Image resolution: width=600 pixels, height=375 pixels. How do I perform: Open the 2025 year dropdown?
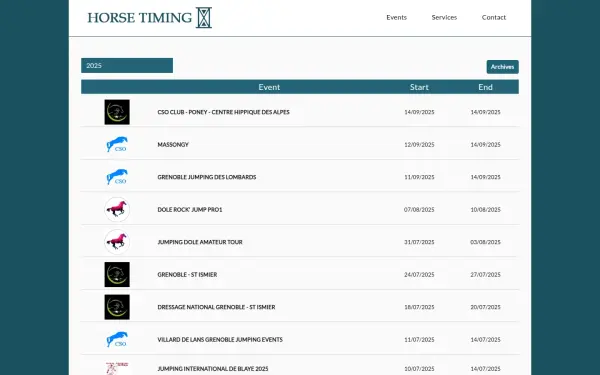coord(127,65)
